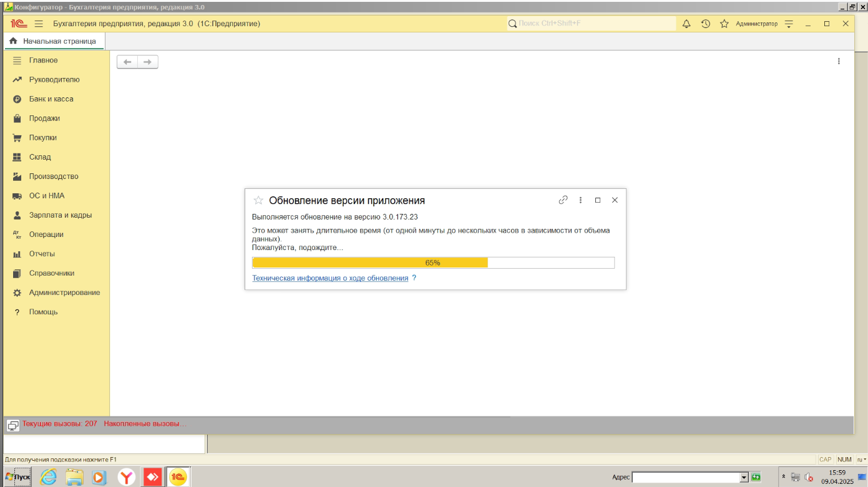Screen dimensions: 868x487
Task: Click the factory icon for Производство
Action: pyautogui.click(x=17, y=176)
